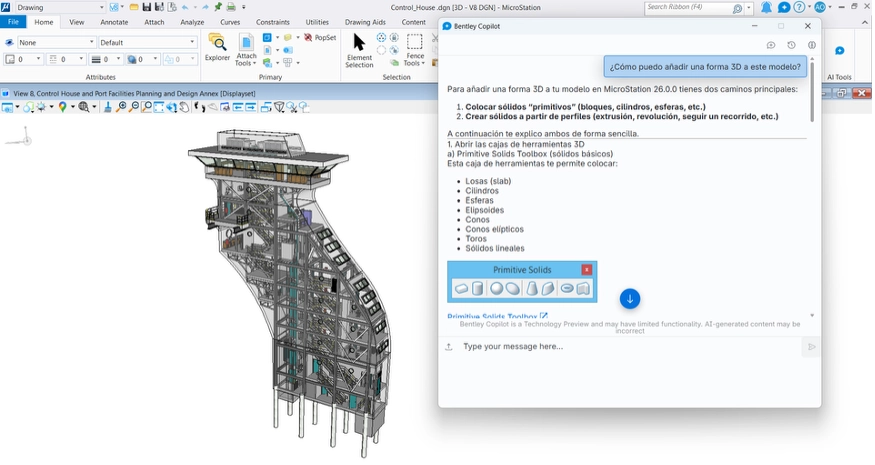
Task: Click the Zoom In magnifier in the view toolbar
Action: point(121,107)
